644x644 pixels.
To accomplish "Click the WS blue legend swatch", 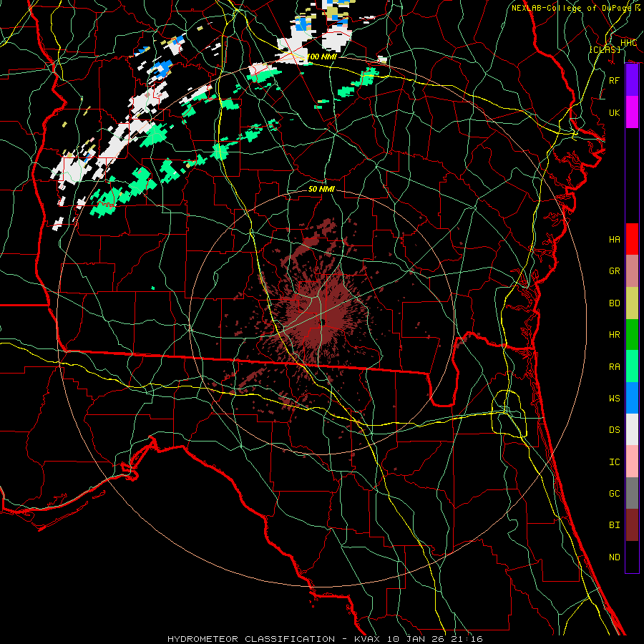I will (x=632, y=398).
